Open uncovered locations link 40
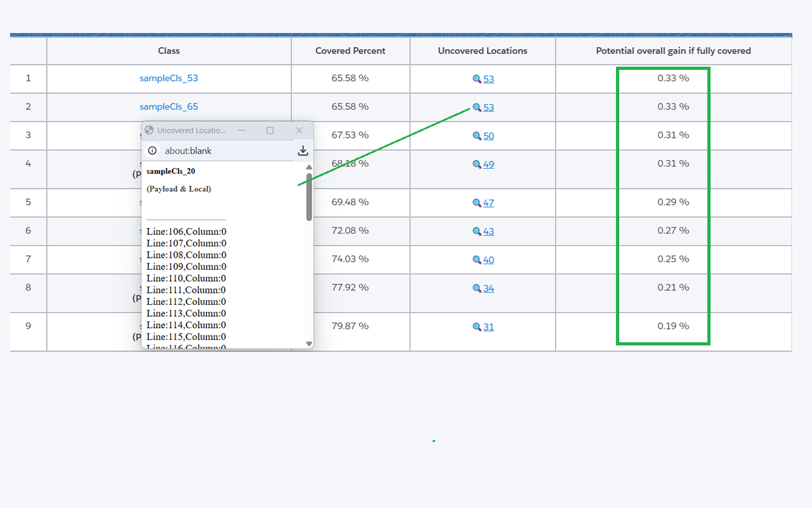 coord(487,259)
